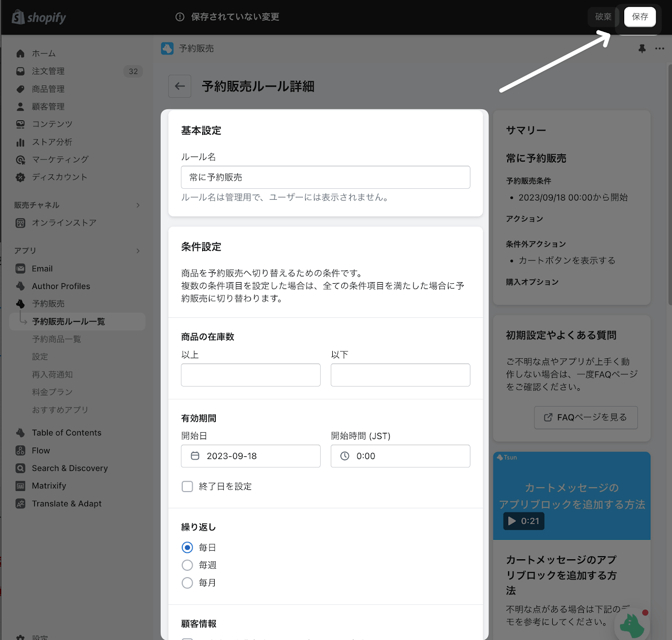
Task: Play the カートメッセージ tutorial video
Action: [523, 521]
